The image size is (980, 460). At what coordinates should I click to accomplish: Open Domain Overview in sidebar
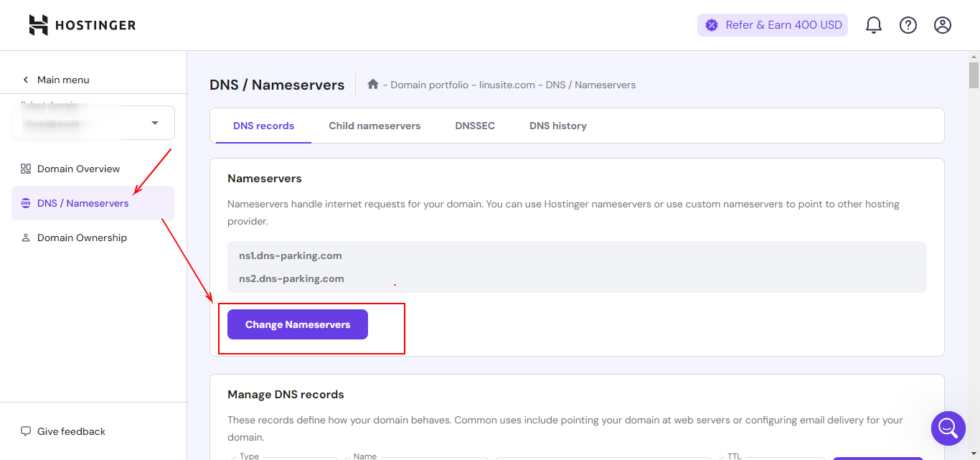(x=93, y=169)
